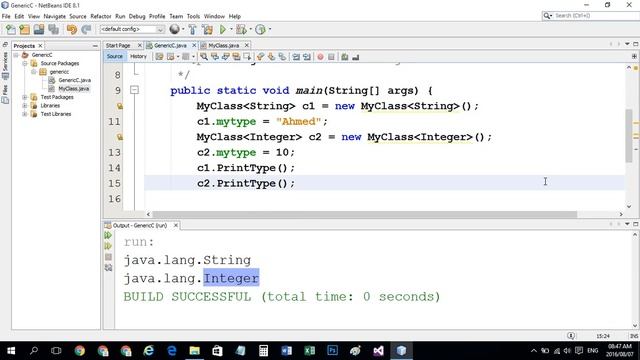Click the editor vertical scrollbar thumb

629,136
